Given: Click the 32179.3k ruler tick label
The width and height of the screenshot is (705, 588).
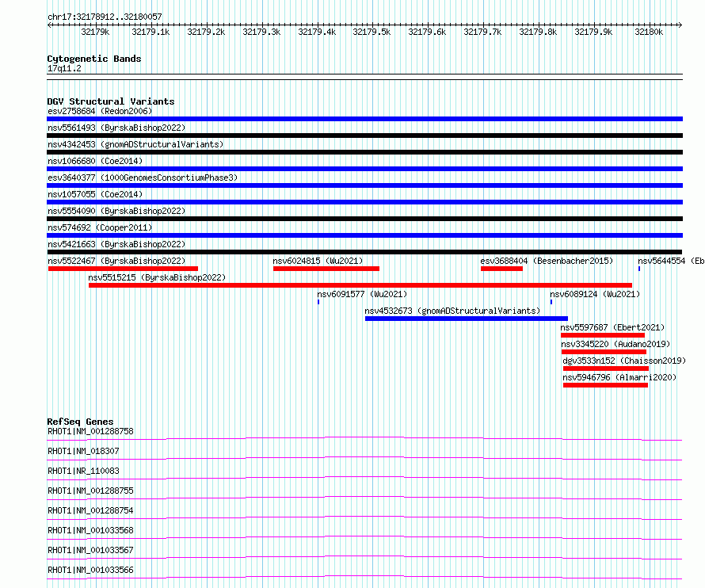Looking at the screenshot, I should click(x=261, y=32).
